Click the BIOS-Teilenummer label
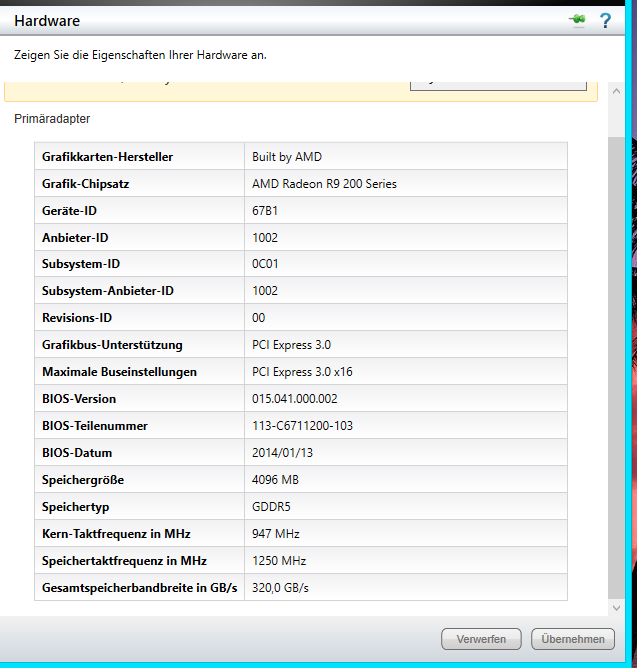 click(x=95, y=426)
